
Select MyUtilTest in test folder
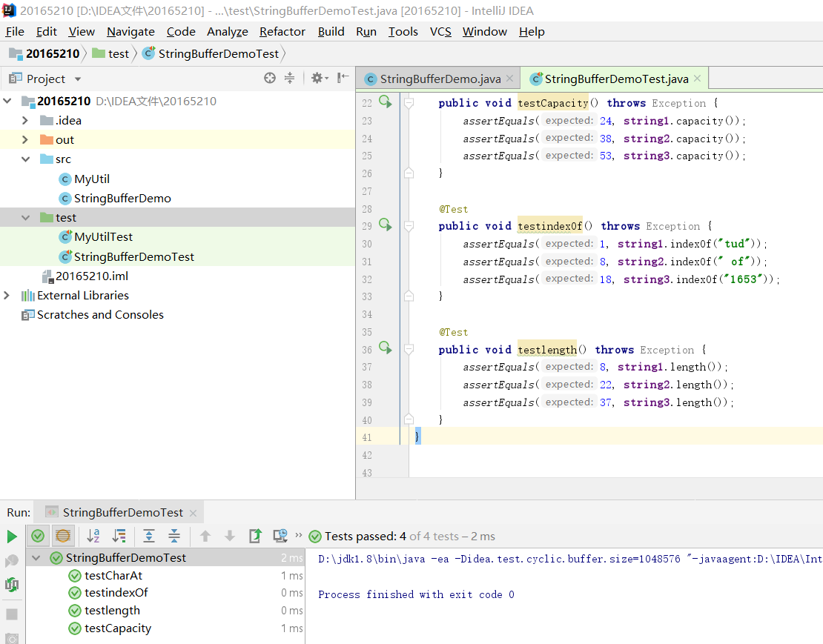[x=103, y=237]
